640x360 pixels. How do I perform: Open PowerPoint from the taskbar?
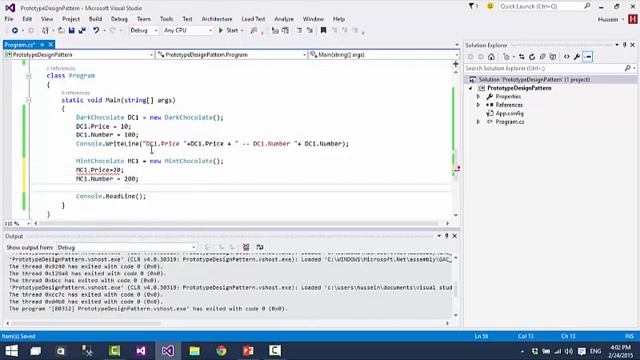coord(248,351)
